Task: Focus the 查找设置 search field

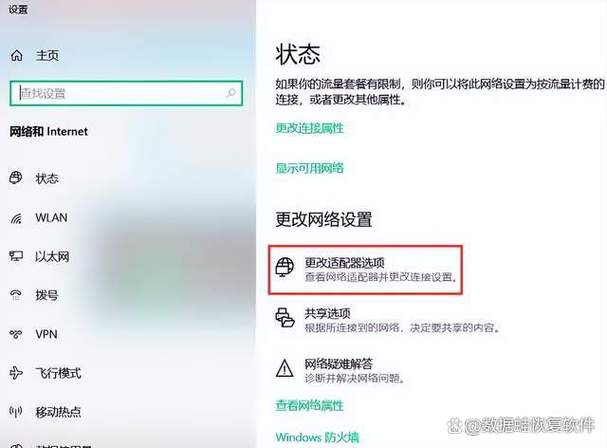Action: (126, 93)
